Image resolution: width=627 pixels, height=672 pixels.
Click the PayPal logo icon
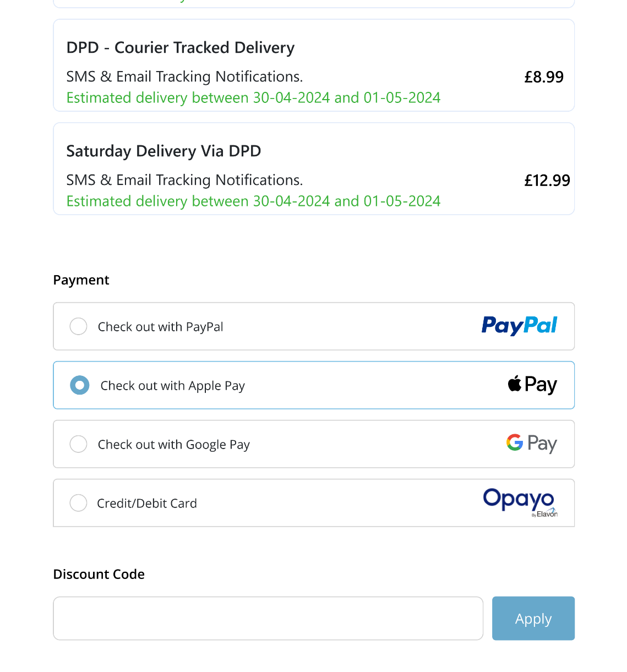click(519, 326)
